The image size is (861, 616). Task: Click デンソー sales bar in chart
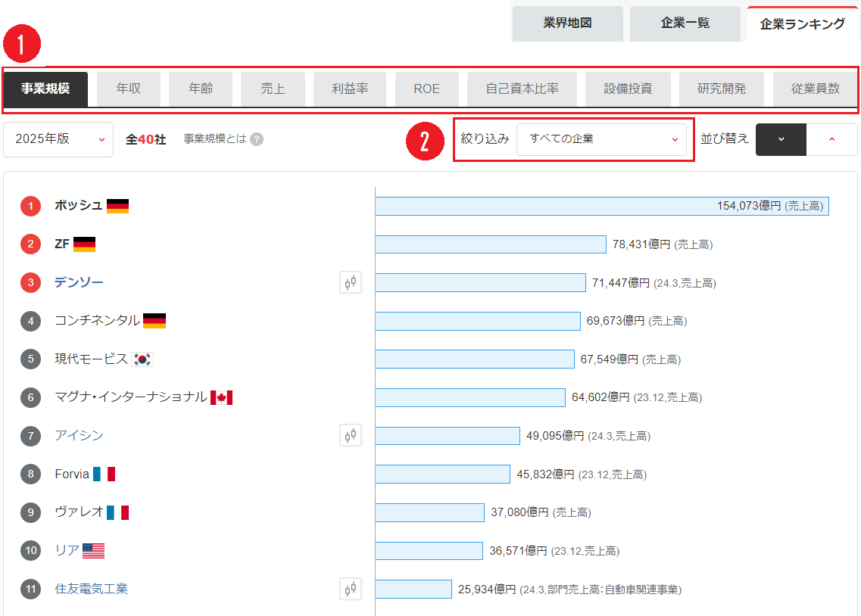480,283
